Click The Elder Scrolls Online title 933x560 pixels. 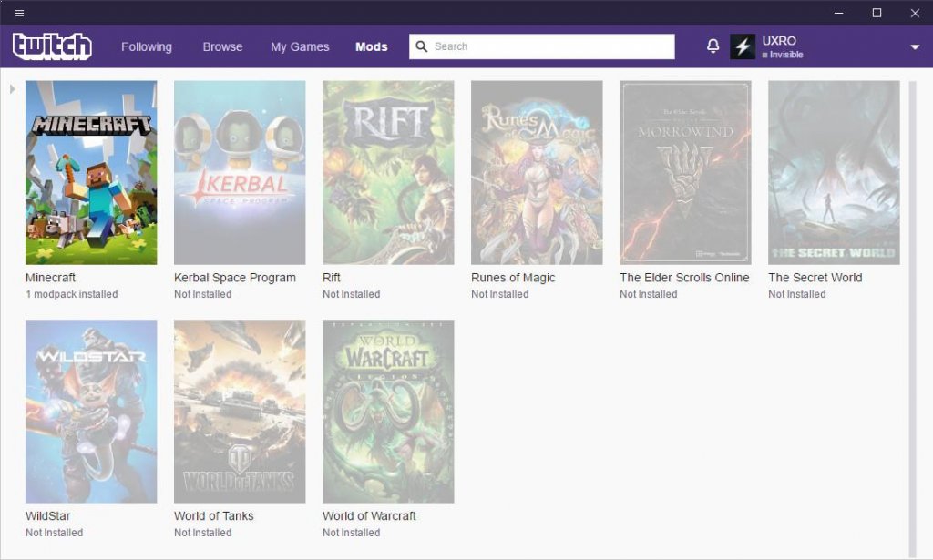[684, 278]
